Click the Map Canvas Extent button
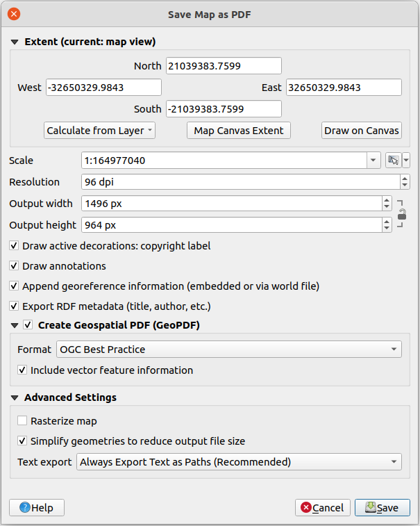Image resolution: width=420 pixels, height=526 pixels. [x=238, y=131]
